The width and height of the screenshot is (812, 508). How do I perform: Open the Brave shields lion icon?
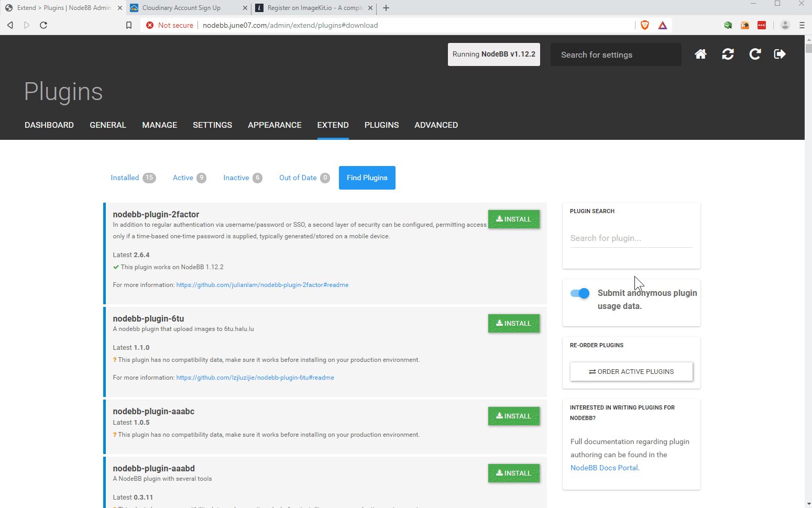645,25
